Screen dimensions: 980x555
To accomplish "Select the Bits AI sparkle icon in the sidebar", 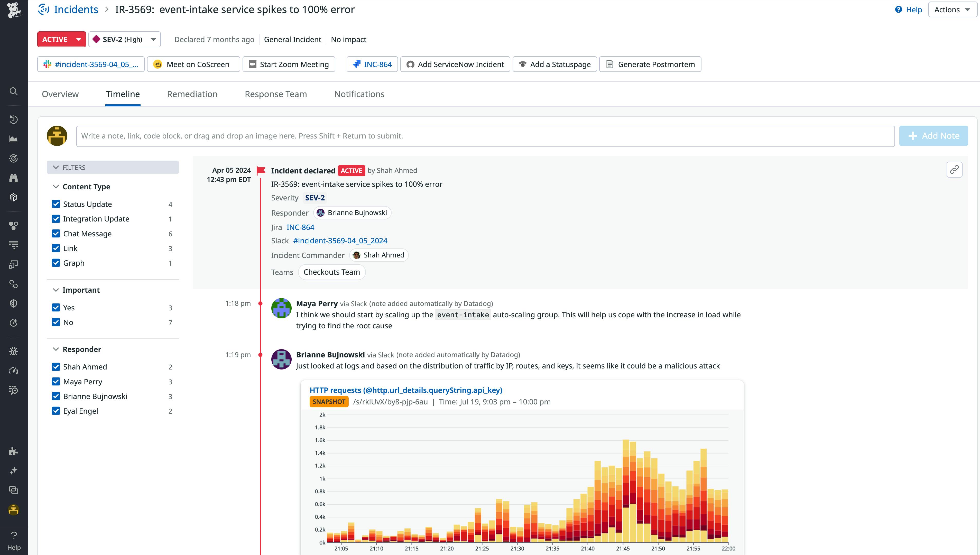I will [x=14, y=471].
